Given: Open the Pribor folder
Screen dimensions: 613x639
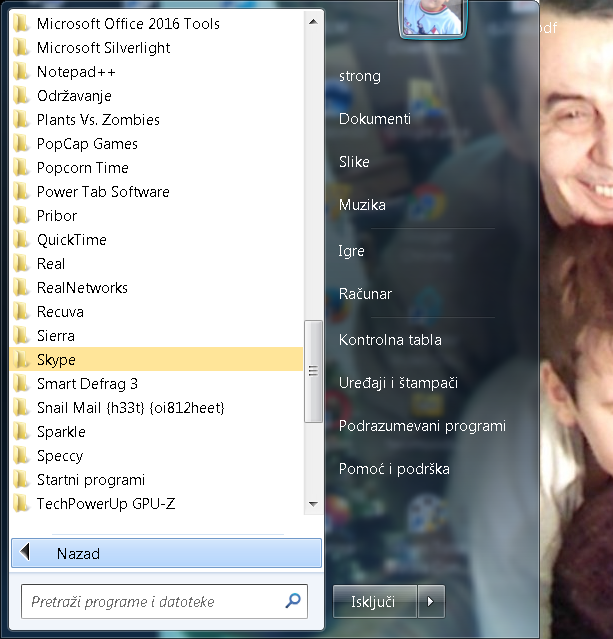Looking at the screenshot, I should (156, 216).
